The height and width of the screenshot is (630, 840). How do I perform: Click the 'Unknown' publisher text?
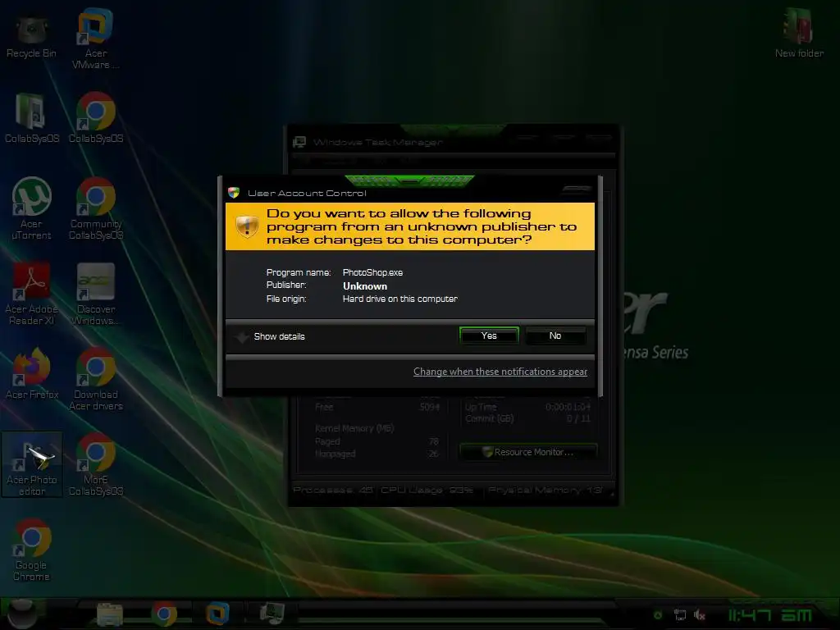tap(365, 286)
